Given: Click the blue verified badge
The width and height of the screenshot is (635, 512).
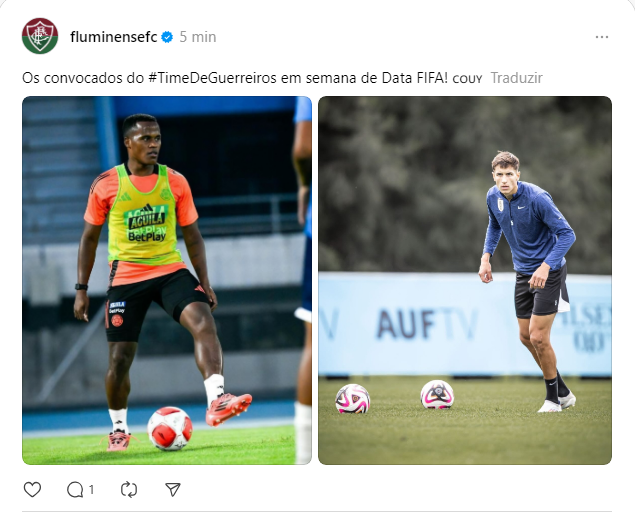Looking at the screenshot, I should 167,37.
